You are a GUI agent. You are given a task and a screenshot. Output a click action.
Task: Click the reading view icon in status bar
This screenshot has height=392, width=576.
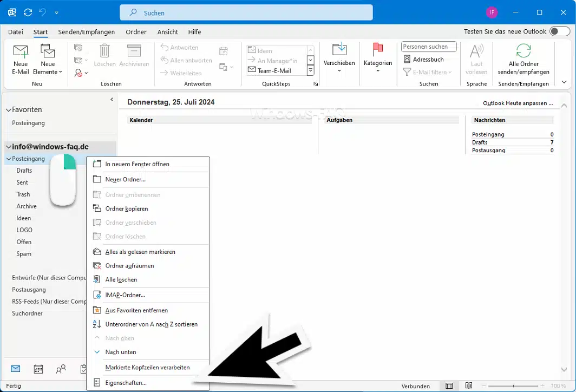point(469,386)
